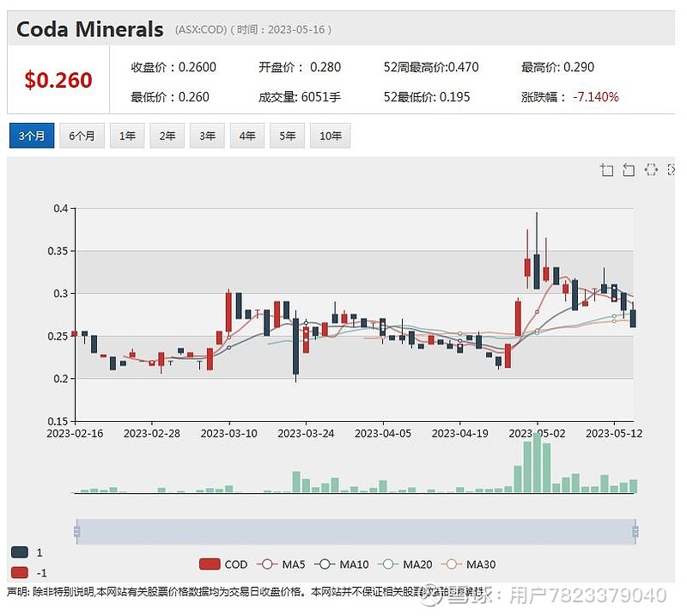Click the left handle of the range selector
The width and height of the screenshot is (687, 616).
pos(78,531)
